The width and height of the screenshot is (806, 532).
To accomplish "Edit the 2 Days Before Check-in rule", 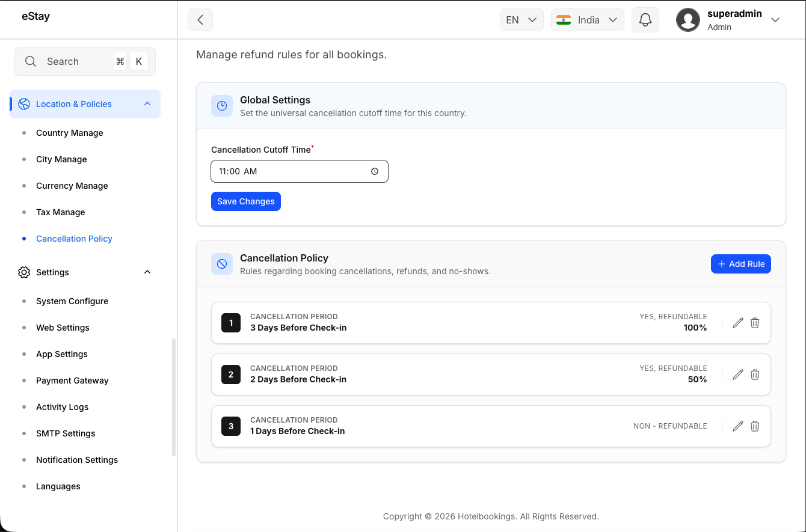I will [738, 375].
